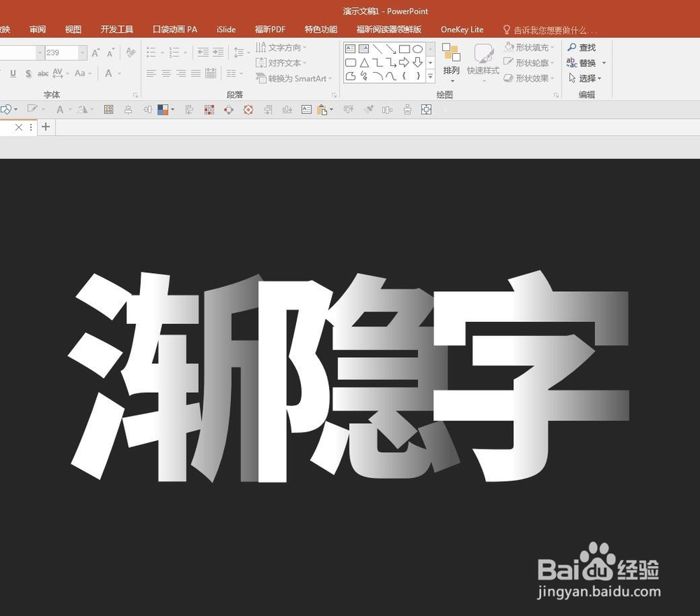Select the arrow line shape
Screen dimensions: 700x616
click(x=391, y=49)
